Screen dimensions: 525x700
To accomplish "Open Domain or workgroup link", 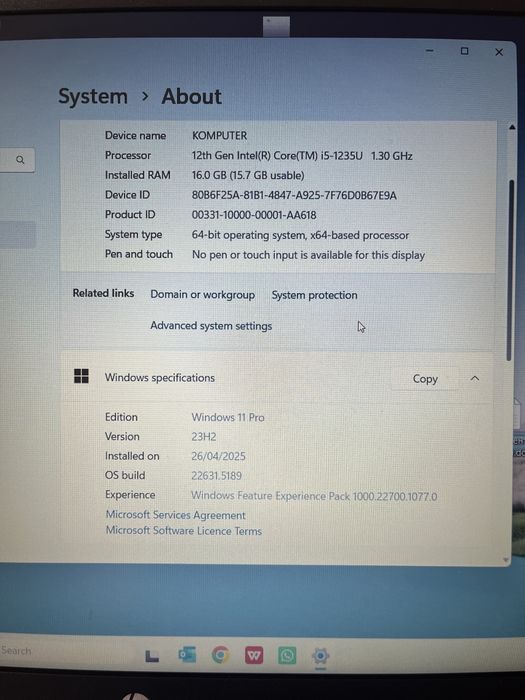I will [x=202, y=295].
